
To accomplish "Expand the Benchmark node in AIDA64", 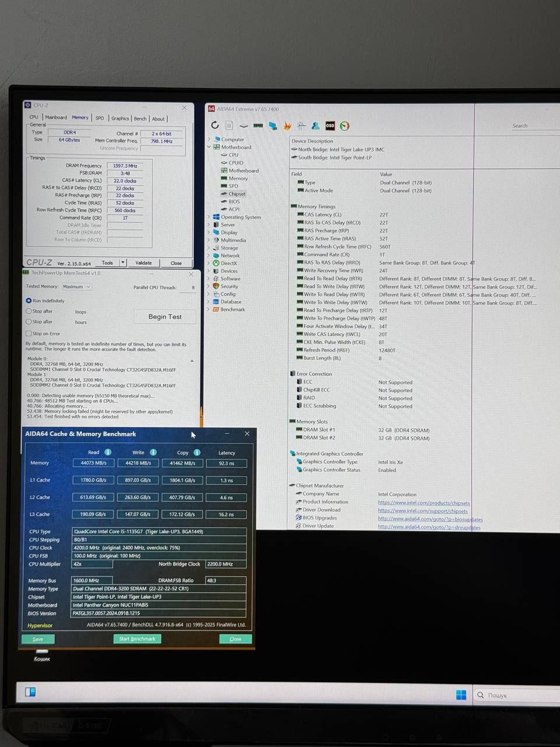I will pyautogui.click(x=209, y=309).
